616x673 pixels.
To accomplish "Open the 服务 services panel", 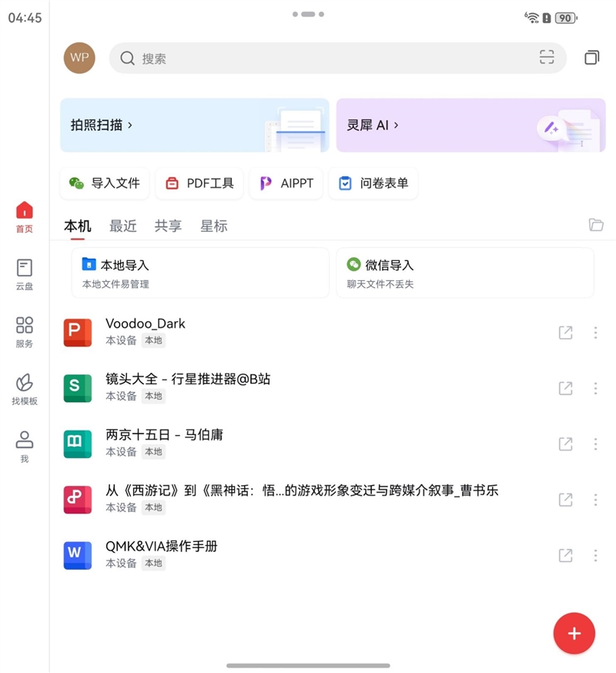I will click(x=24, y=333).
